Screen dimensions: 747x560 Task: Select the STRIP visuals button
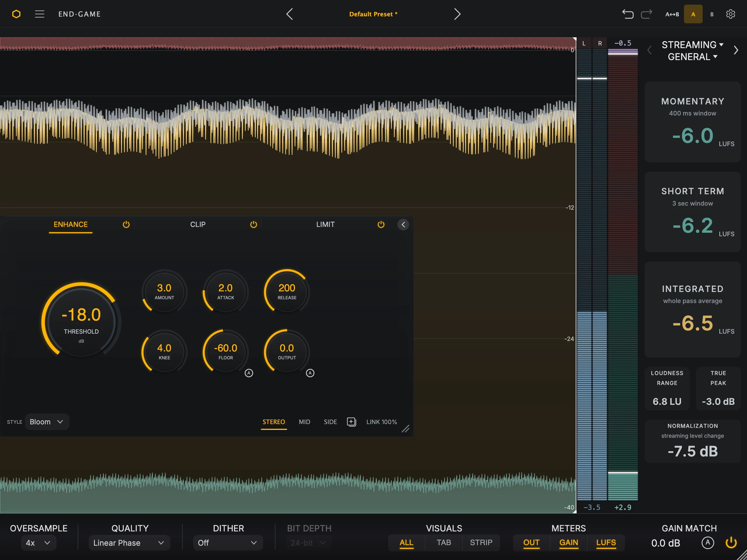pyautogui.click(x=481, y=542)
